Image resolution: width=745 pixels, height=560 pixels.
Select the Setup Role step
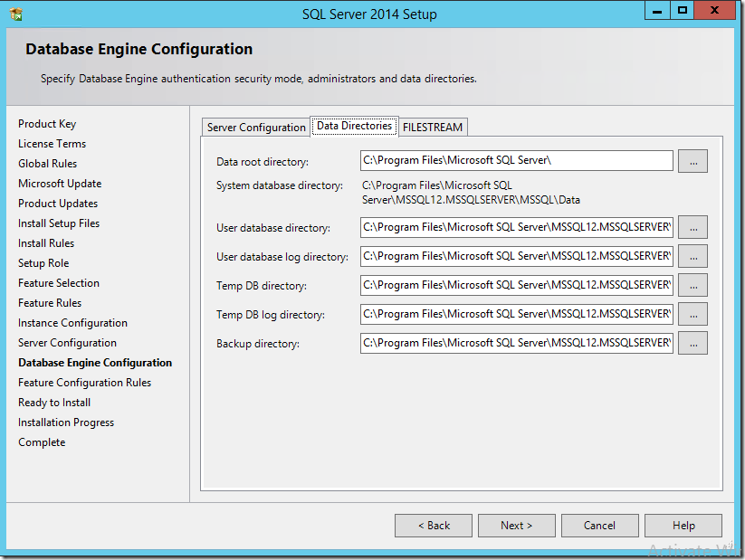(43, 263)
